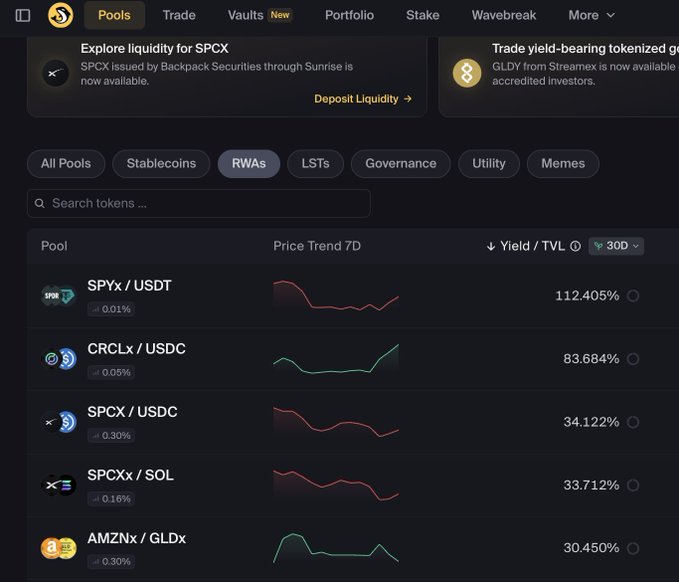Viewport: 679px width, 582px height.
Task: Click the SPCXx / SOL price trend chart
Action: click(x=336, y=485)
